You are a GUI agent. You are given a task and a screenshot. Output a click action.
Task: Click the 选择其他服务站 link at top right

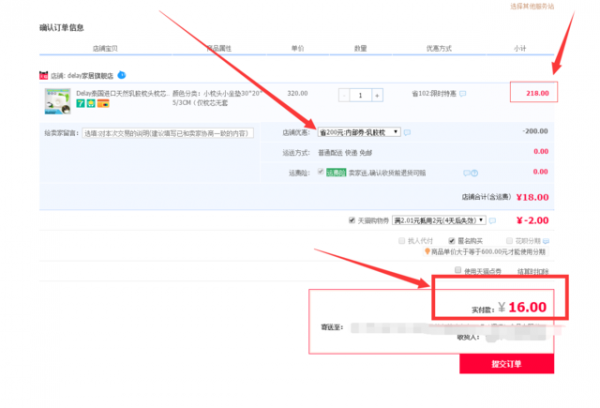pos(532,6)
